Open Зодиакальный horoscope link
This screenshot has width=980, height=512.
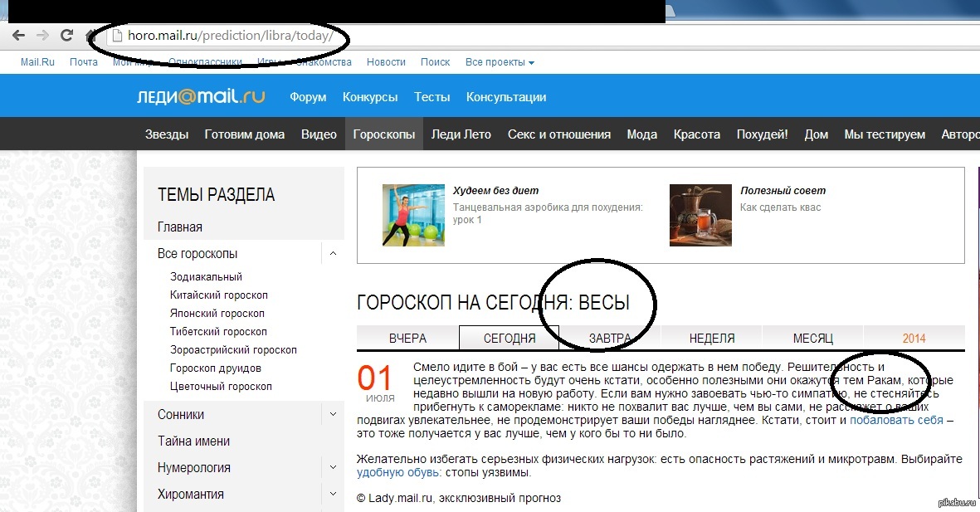[207, 276]
